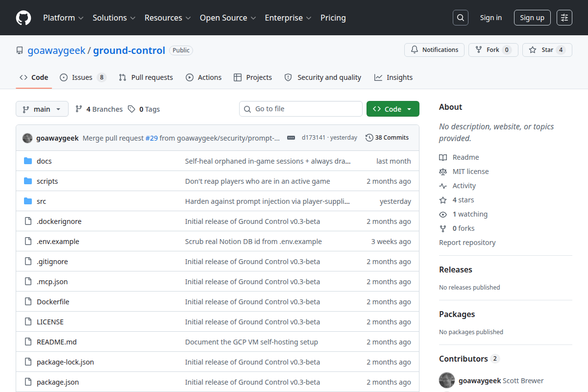Image resolution: width=588 pixels, height=392 pixels.
Task: Open the Contributors heading link
Action: (468, 359)
